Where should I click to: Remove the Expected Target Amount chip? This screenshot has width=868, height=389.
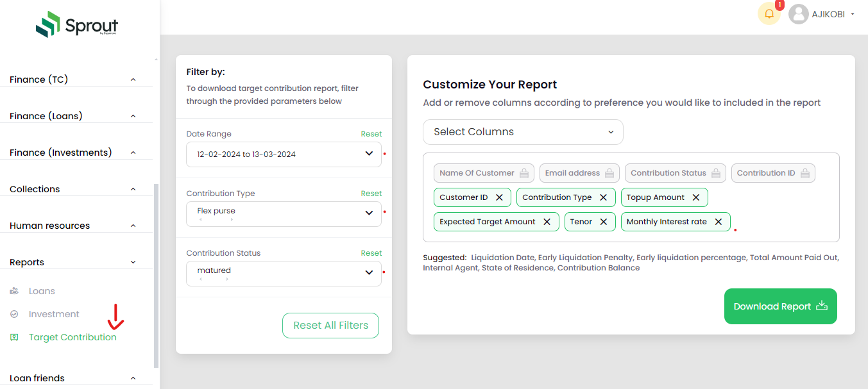[x=547, y=222]
